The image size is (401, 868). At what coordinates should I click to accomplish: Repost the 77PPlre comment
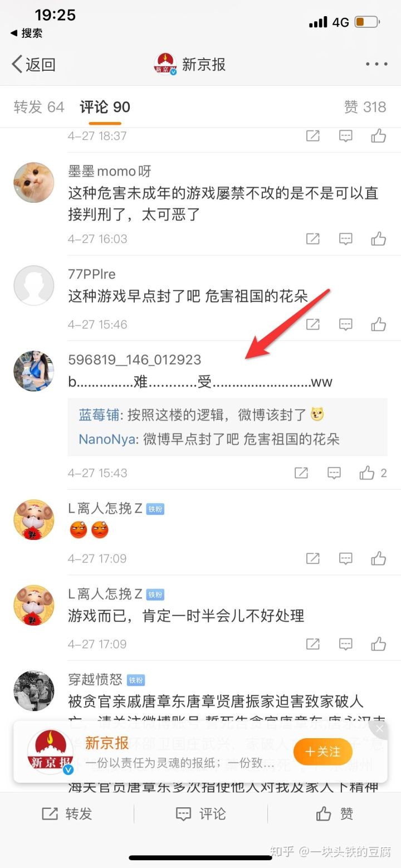pyautogui.click(x=313, y=324)
